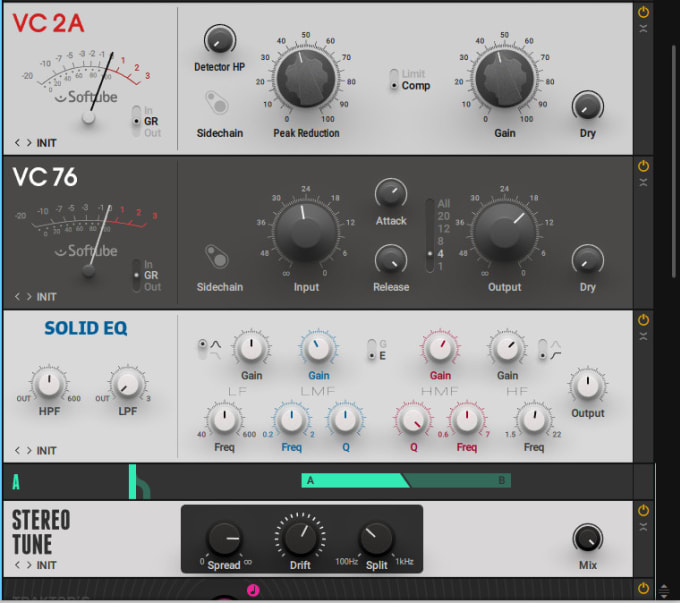Select previous VC 2A preset
This screenshot has height=603, width=680.
(x=17, y=143)
